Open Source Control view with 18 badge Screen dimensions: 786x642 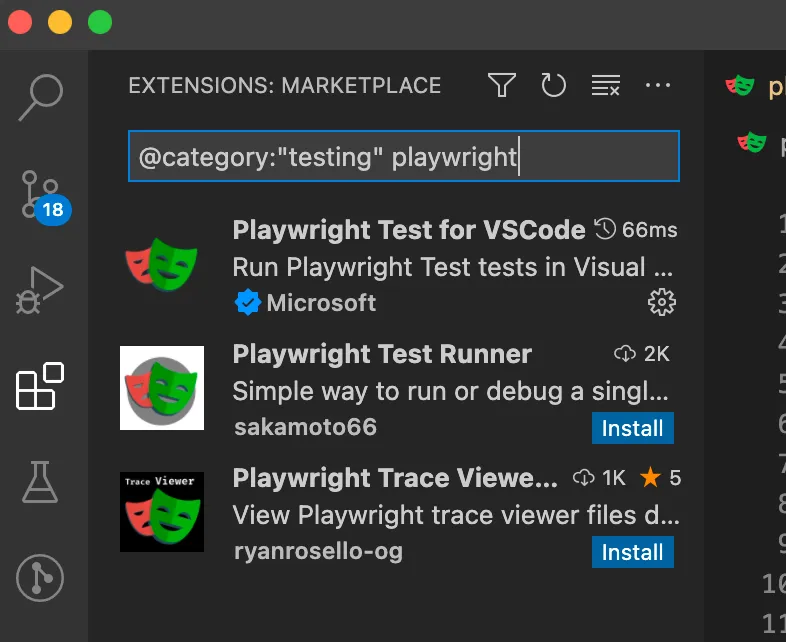(41, 194)
